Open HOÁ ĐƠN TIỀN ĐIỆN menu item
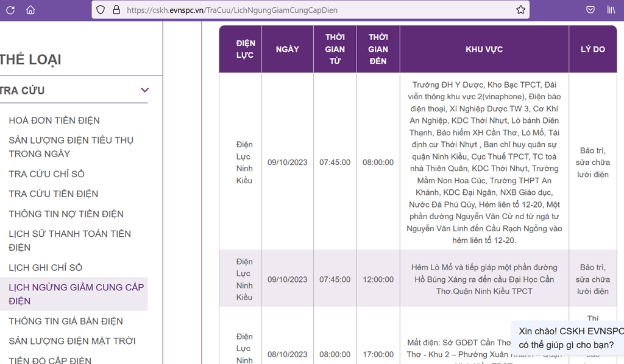This screenshot has width=624, height=364. click(54, 121)
